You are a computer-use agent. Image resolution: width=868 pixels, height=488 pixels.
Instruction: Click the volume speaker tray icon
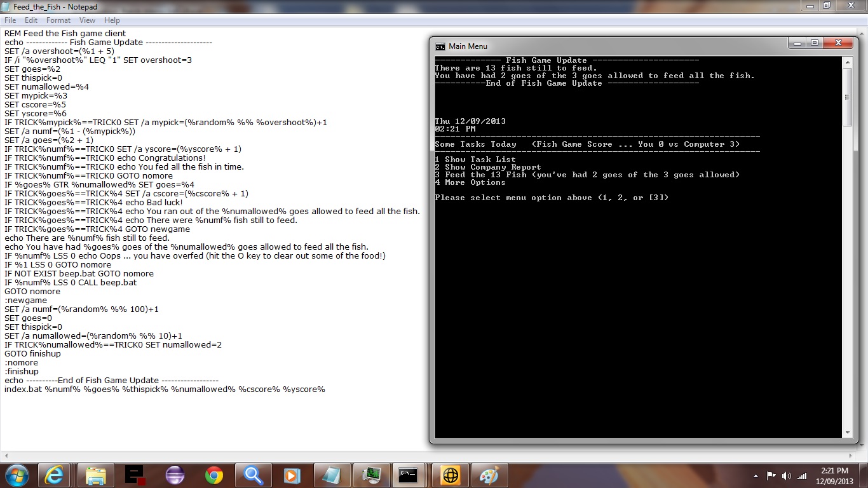(x=787, y=475)
